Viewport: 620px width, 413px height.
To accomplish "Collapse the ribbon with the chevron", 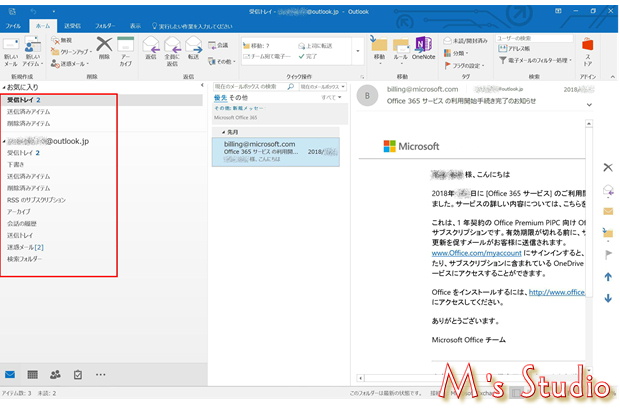I will tap(612, 77).
